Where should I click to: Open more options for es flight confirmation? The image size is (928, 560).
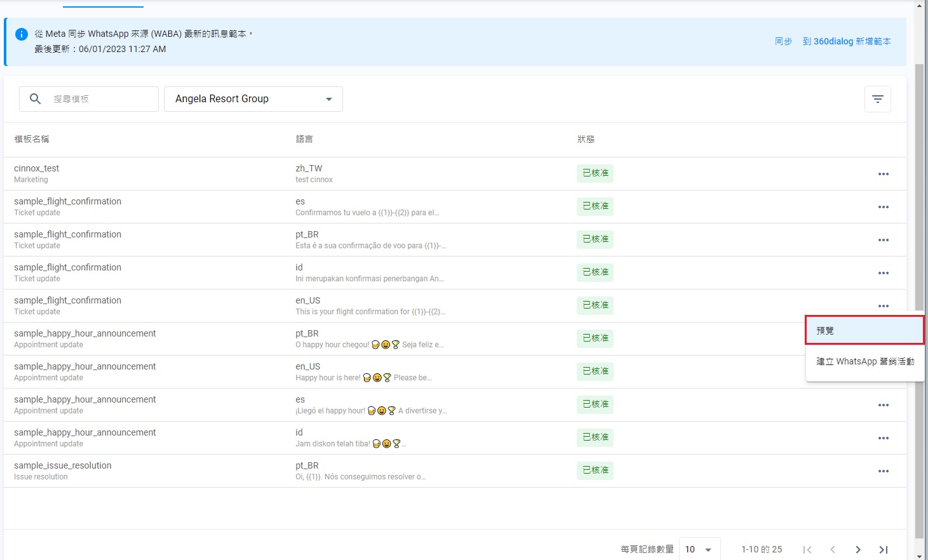click(883, 207)
